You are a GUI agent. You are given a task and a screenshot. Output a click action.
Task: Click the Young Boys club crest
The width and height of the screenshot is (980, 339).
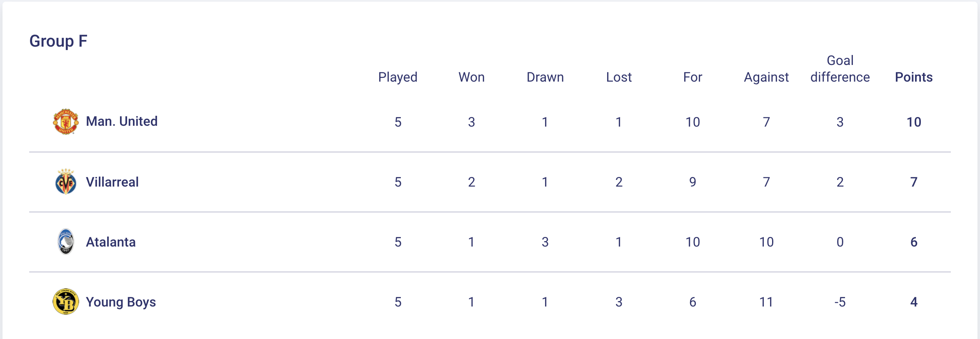(66, 302)
